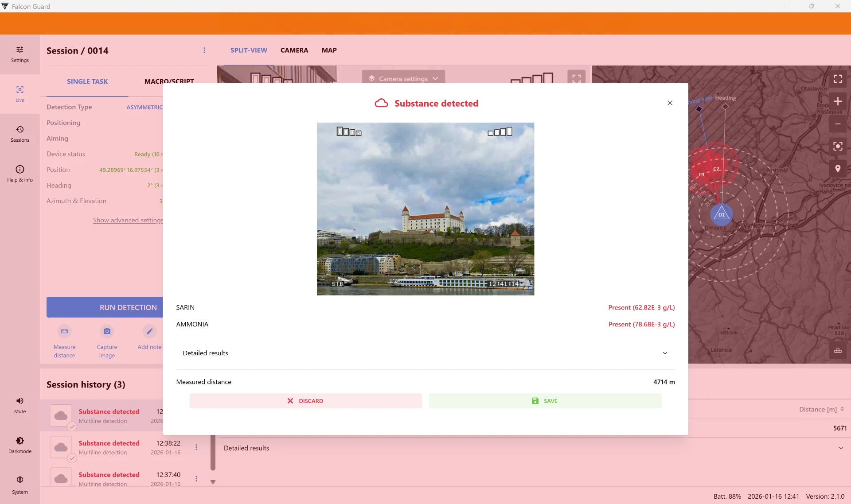Screen dimensions: 851x504
Task: Click the Add note pencil icon
Action: (149, 331)
